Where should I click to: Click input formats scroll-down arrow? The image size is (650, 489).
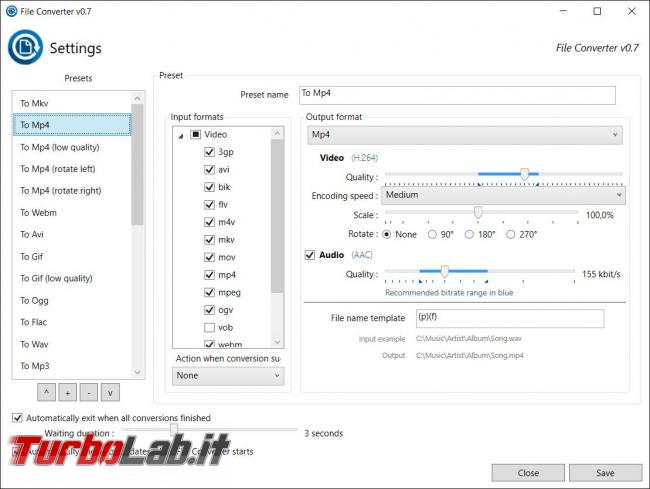pyautogui.click(x=277, y=342)
